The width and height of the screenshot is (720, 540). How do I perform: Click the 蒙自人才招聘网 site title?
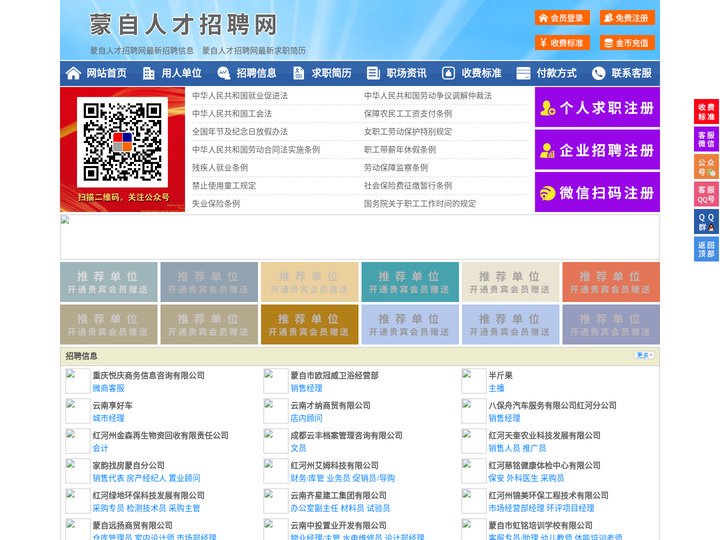[184, 24]
